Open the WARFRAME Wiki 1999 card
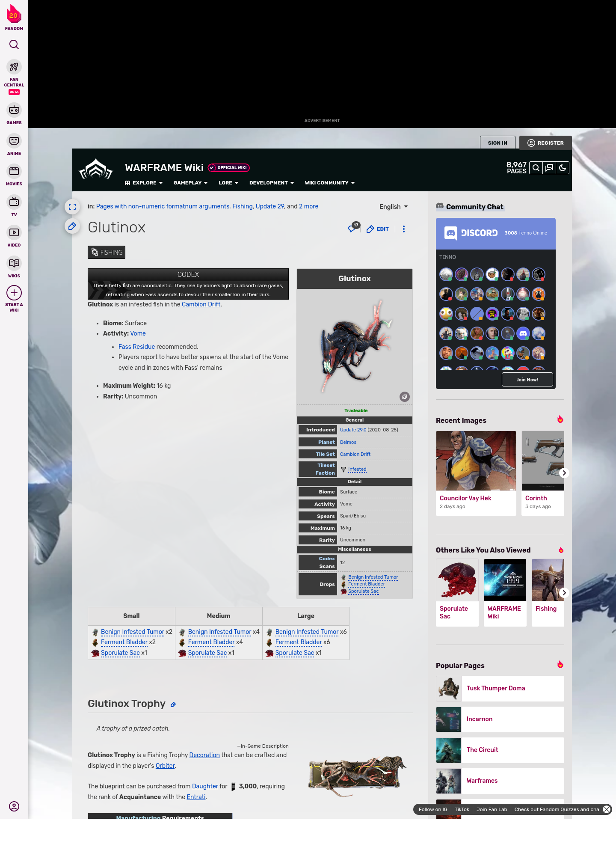The width and height of the screenshot is (616, 856). point(505,592)
